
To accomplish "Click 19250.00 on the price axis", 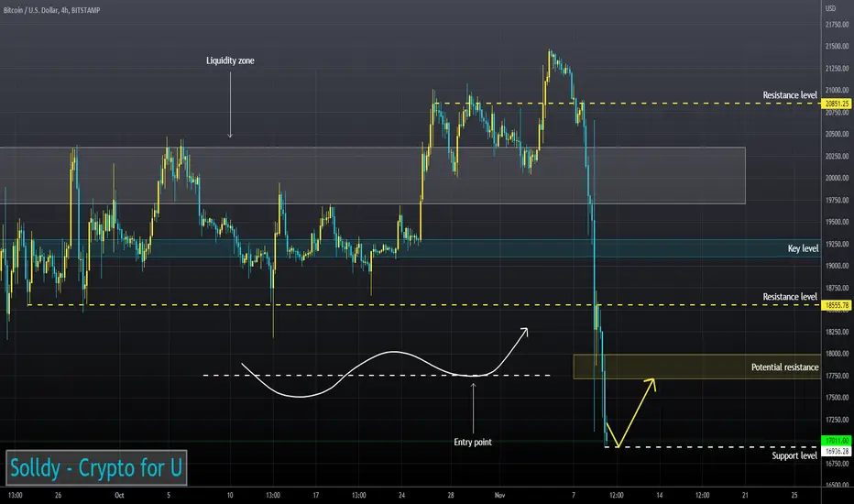I will tap(838, 244).
